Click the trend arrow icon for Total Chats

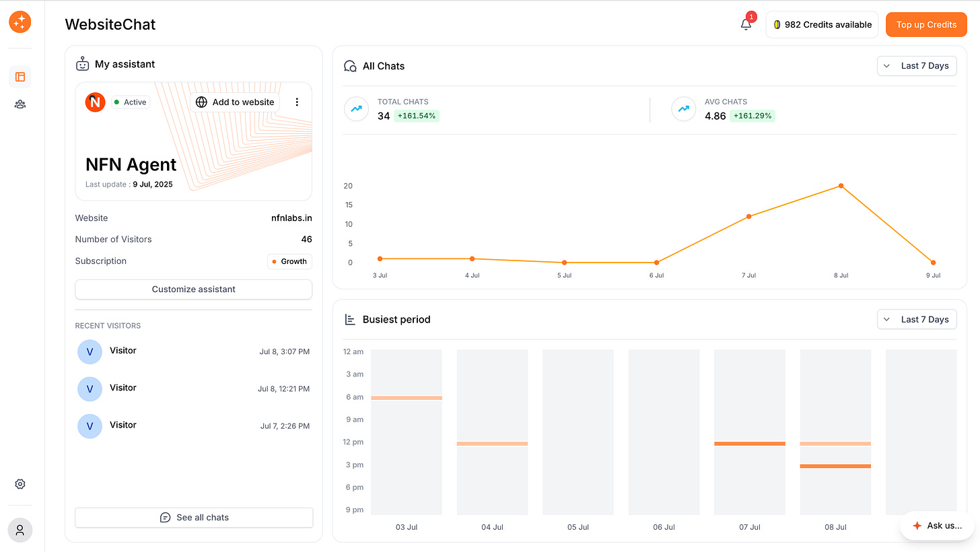[x=356, y=109]
